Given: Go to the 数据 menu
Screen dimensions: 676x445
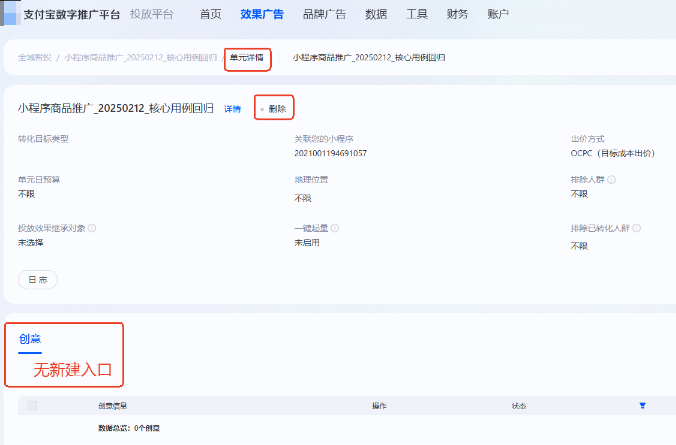Looking at the screenshot, I should tap(376, 14).
